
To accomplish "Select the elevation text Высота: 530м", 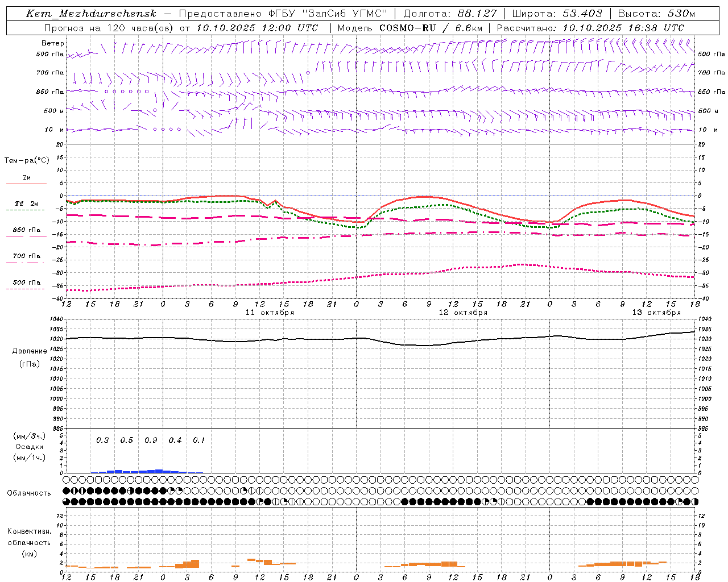I will 656,14.
